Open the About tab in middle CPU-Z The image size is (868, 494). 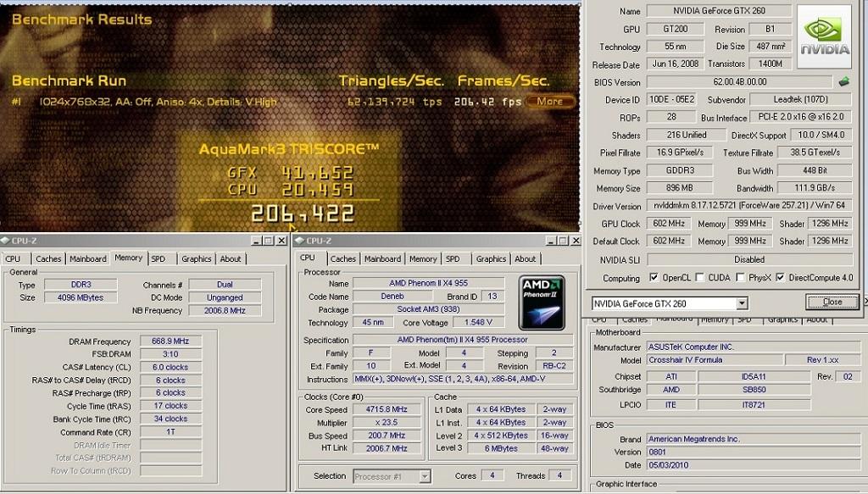(525, 258)
